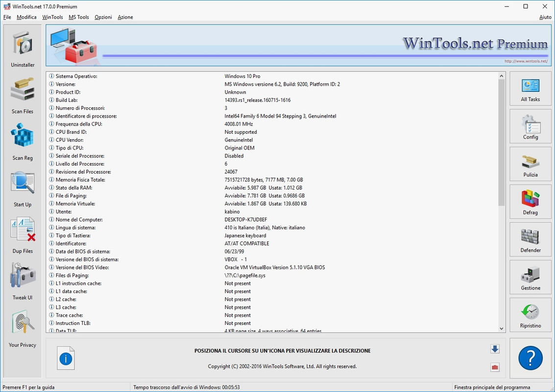Select the CPU Vendor row
Image resolution: width=555 pixels, height=392 pixels.
tap(272, 140)
